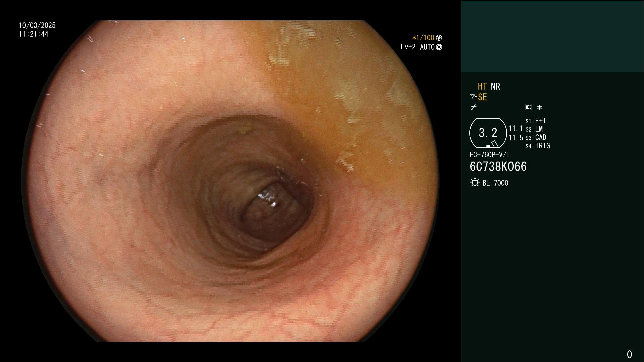The width and height of the screenshot is (644, 362).
Task: Click the shutter speed icon beside 1/100
Action: point(439,38)
